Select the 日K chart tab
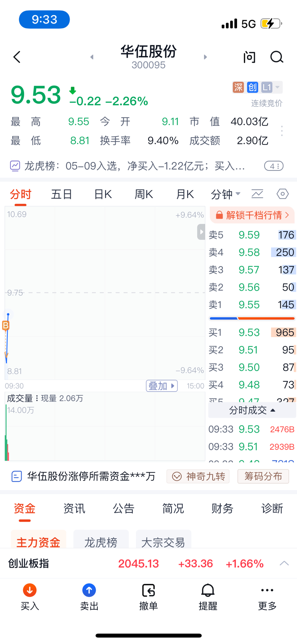 coord(103,194)
